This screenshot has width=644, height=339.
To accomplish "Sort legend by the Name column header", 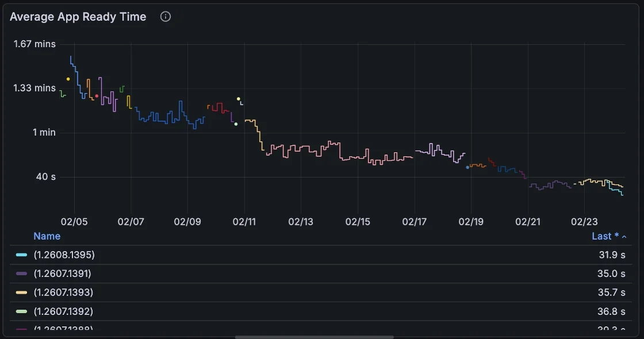I will (x=47, y=236).
